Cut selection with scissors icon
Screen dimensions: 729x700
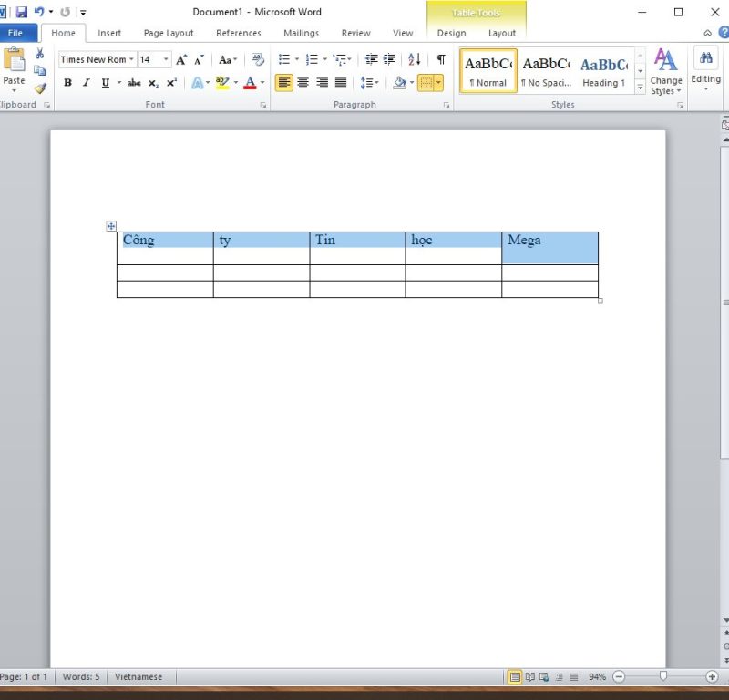point(40,54)
